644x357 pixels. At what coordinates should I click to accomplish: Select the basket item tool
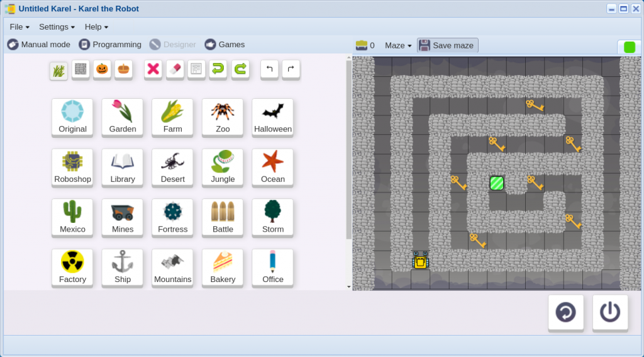[x=123, y=69]
